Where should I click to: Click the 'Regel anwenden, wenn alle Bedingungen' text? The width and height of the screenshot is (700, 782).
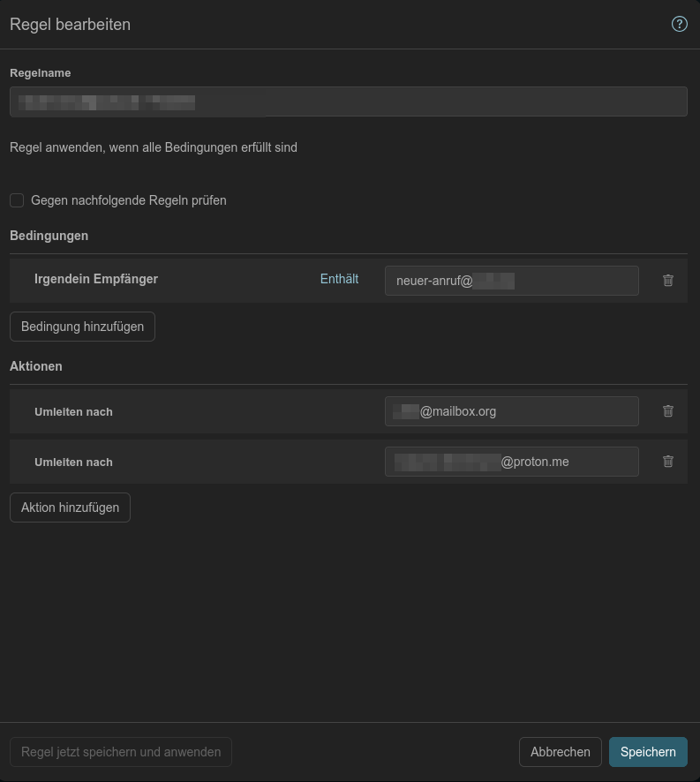[x=154, y=147]
